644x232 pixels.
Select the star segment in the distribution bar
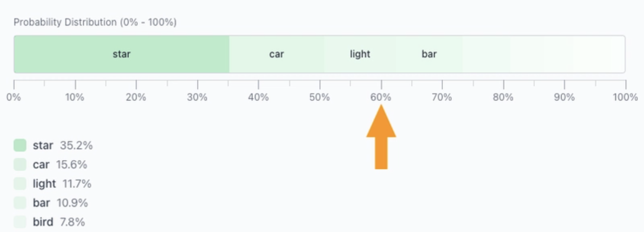click(122, 54)
